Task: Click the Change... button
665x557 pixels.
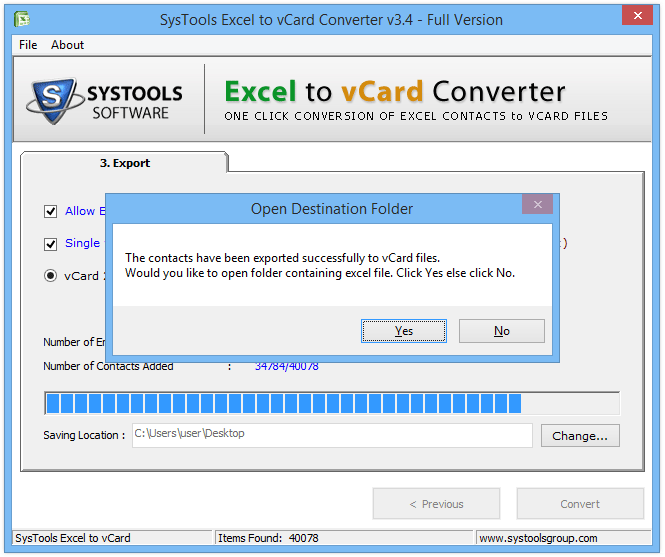Action: click(580, 436)
